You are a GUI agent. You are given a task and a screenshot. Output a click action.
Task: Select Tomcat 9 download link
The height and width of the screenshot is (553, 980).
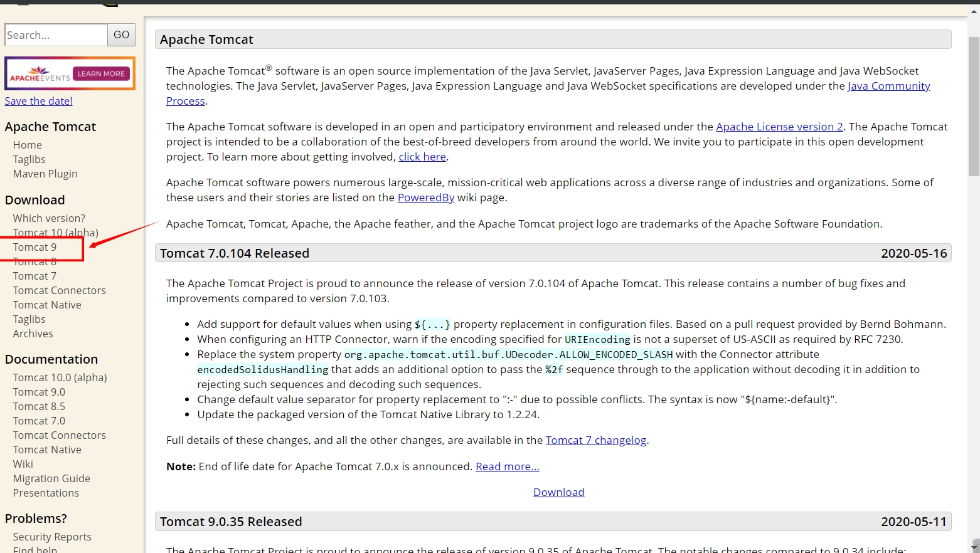pos(35,247)
